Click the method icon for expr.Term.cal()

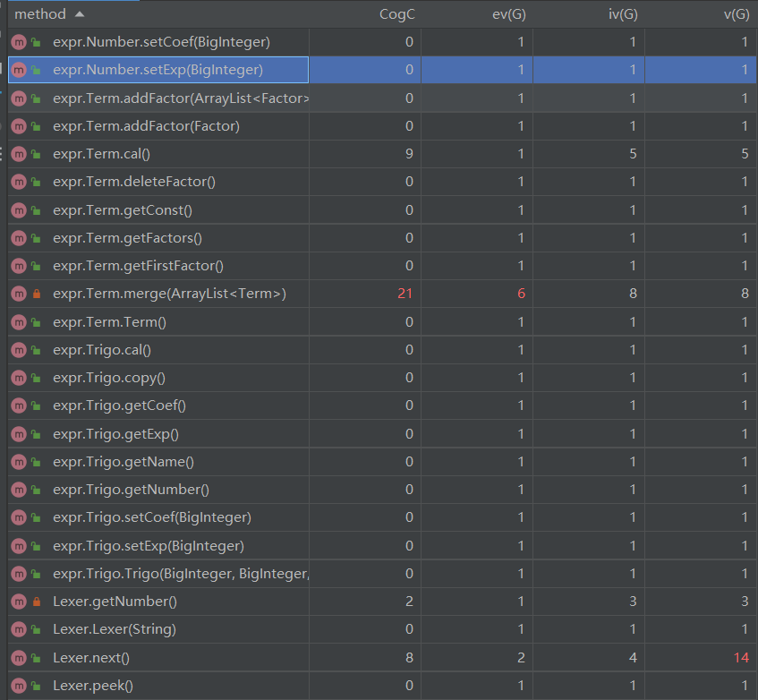click(19, 154)
